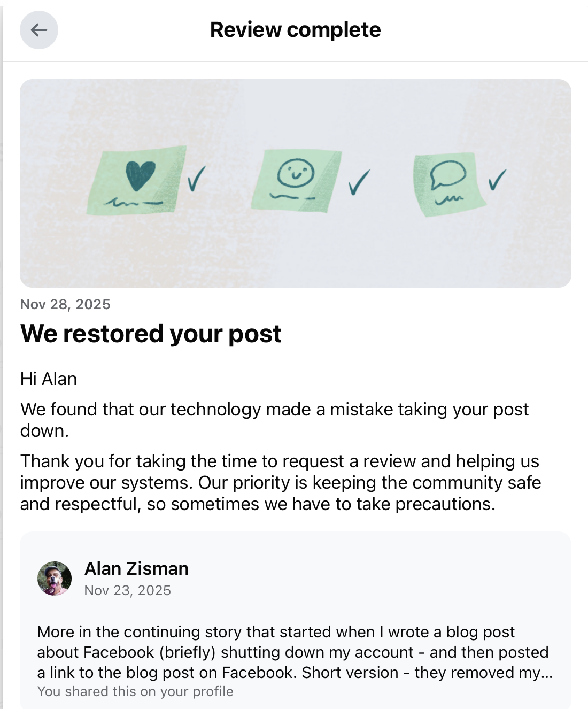Screen dimensions: 588x709
Task: Click the Nov 28, 2025 date label
Action: [x=65, y=304]
